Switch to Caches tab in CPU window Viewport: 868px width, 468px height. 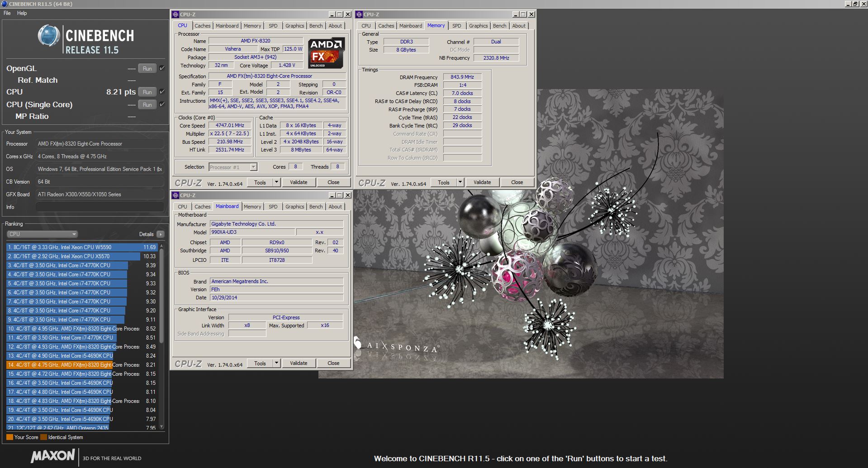click(203, 26)
